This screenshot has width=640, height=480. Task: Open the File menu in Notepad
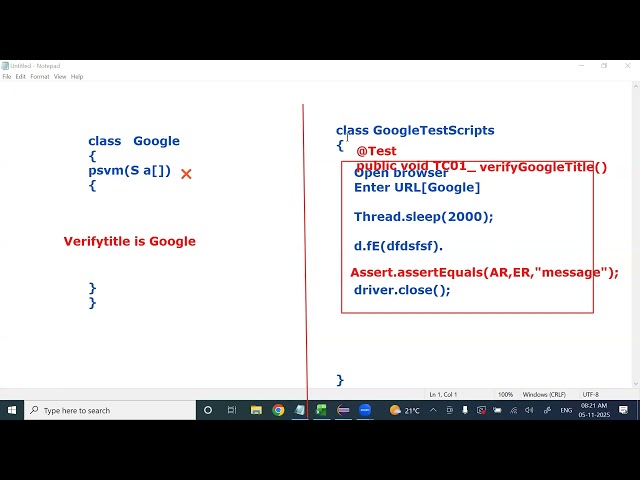7,76
